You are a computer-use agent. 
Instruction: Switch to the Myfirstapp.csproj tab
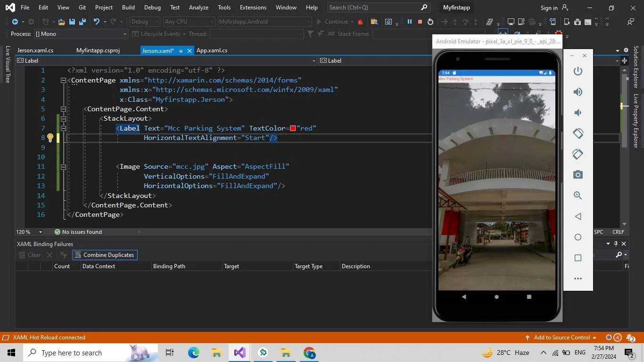click(98, 50)
